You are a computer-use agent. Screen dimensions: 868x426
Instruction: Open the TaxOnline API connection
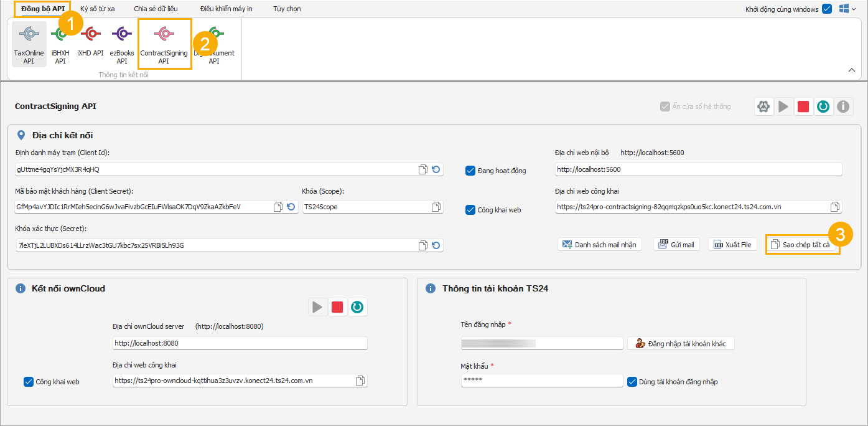pyautogui.click(x=29, y=45)
